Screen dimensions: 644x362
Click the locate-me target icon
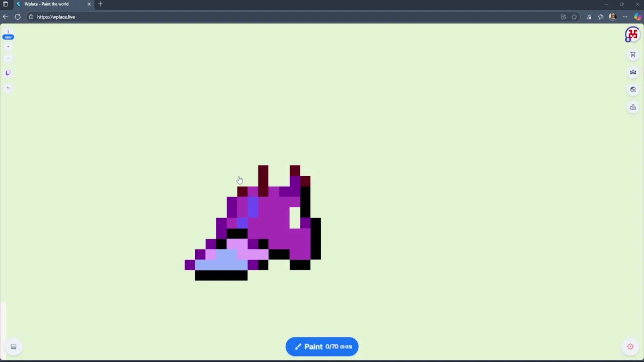click(630, 346)
